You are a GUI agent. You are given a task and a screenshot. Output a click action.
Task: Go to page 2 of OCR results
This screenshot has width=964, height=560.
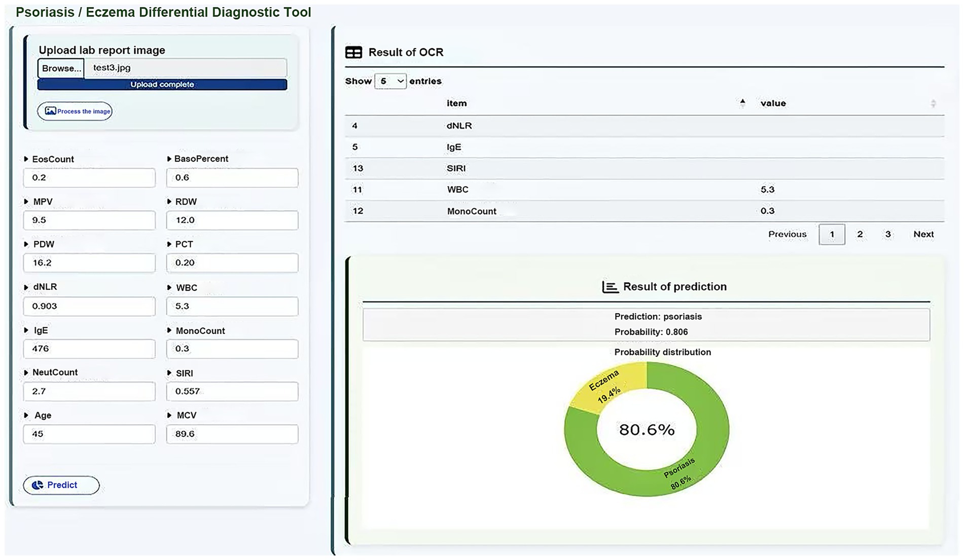point(860,234)
